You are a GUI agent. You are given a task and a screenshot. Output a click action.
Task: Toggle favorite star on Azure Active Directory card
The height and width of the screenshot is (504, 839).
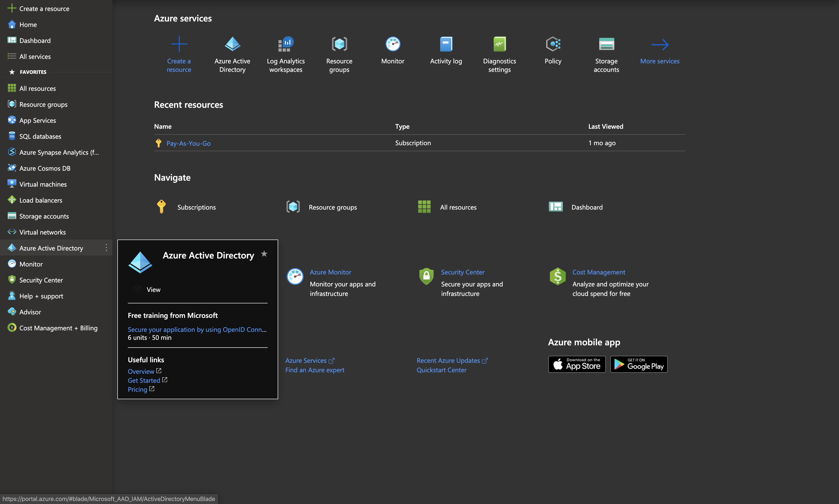[x=264, y=254]
